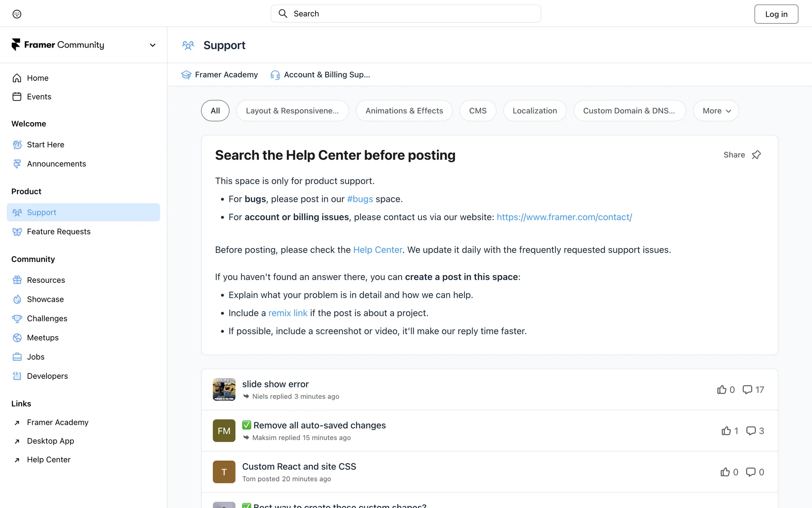Viewport: 812px width, 508px height.
Task: Expand the Framer Community switcher chevron
Action: point(153,45)
